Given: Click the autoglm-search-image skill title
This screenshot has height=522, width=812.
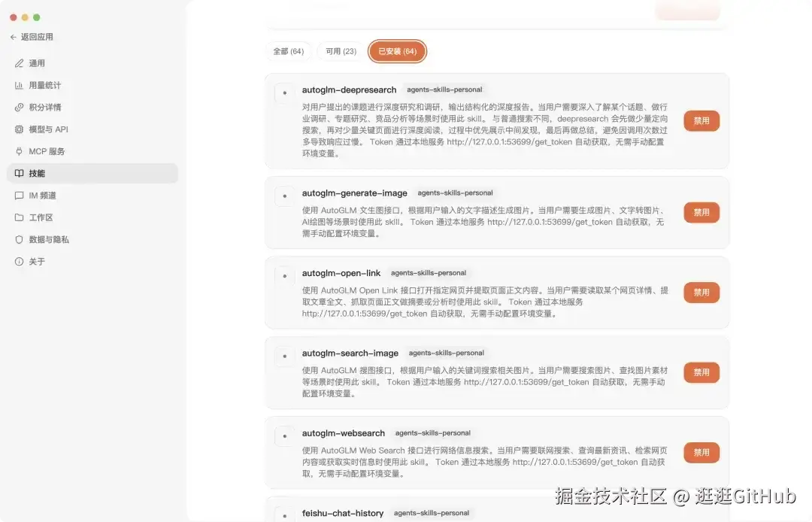Looking at the screenshot, I should pos(350,354).
